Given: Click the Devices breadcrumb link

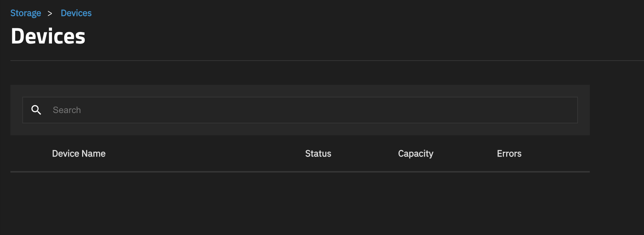Looking at the screenshot, I should (76, 13).
